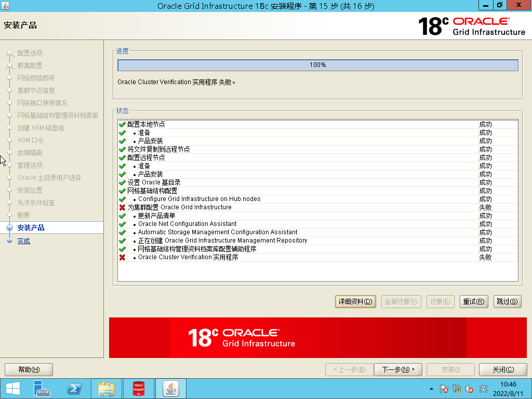Click the Java icon in title bar
The width and height of the screenshot is (532, 399).
click(x=5, y=6)
